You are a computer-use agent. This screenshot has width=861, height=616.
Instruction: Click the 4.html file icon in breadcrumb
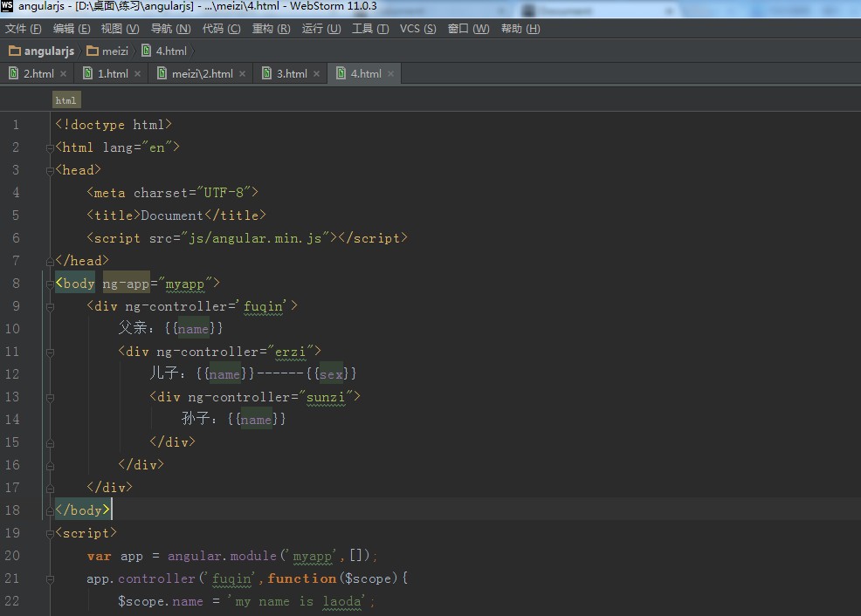(x=147, y=51)
